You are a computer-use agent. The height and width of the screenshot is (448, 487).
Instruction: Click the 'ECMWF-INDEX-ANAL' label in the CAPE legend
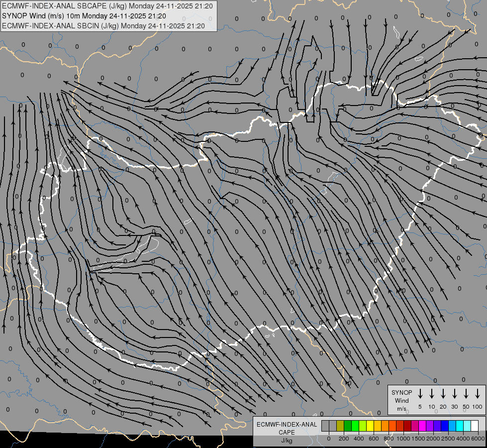click(x=287, y=425)
